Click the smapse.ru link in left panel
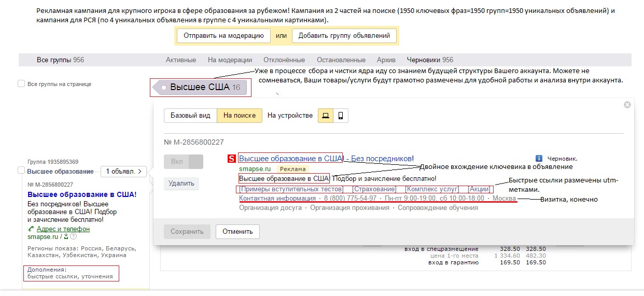The width and height of the screenshot is (644, 296). pyautogui.click(x=43, y=236)
